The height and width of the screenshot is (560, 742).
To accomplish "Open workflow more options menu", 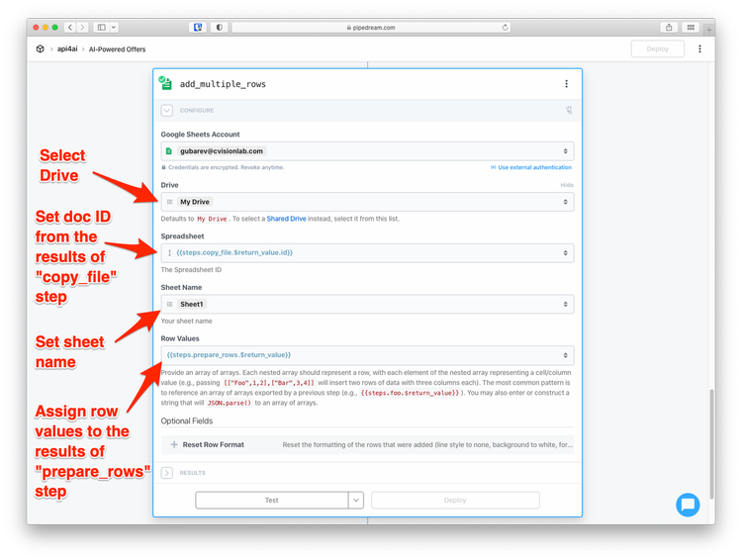I will (699, 48).
